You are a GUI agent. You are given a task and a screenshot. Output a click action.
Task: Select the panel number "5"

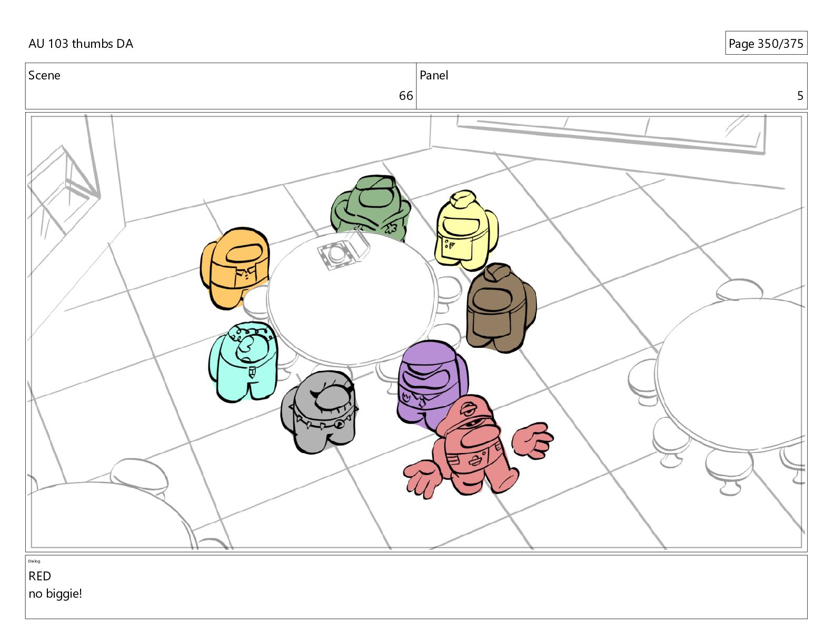pyautogui.click(x=800, y=96)
